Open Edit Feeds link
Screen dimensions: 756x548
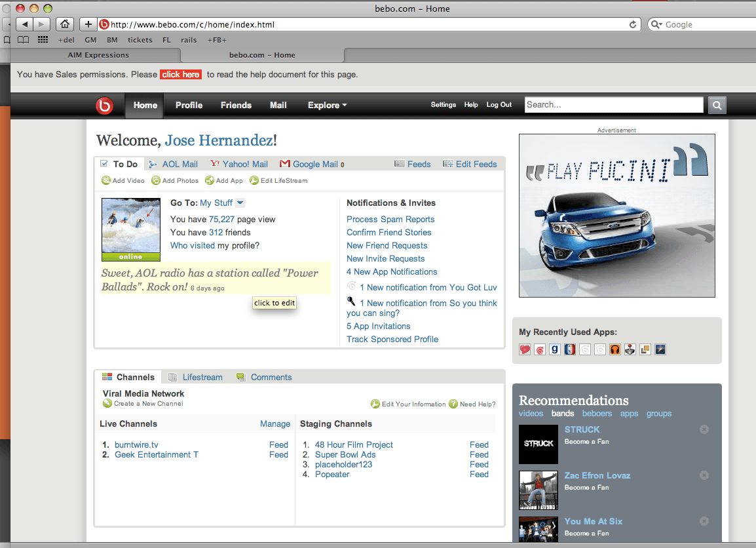(470, 164)
